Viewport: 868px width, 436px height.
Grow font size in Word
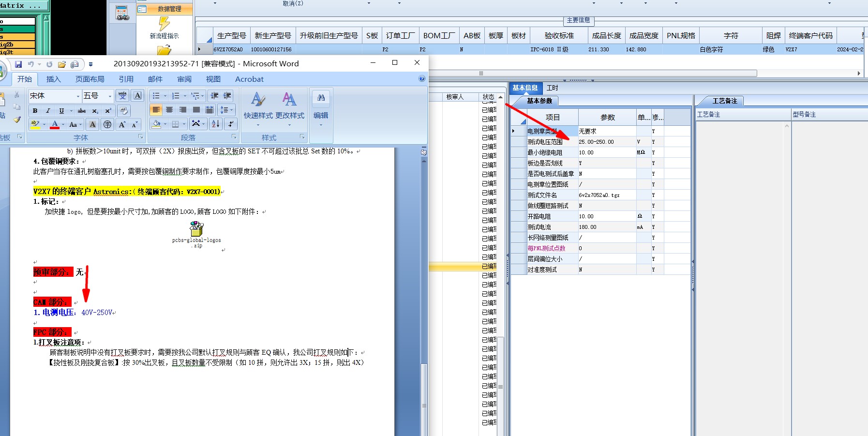pos(122,124)
